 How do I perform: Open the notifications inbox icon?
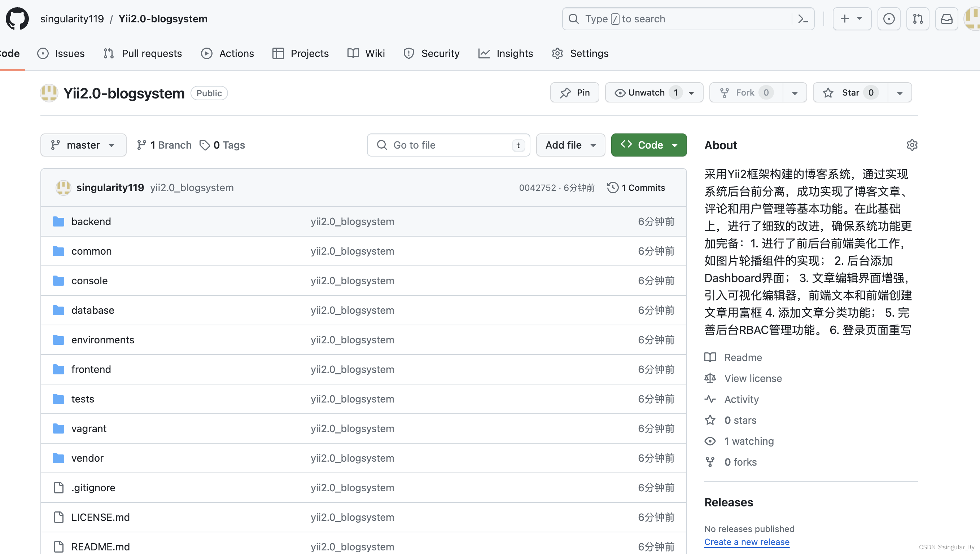click(x=946, y=19)
